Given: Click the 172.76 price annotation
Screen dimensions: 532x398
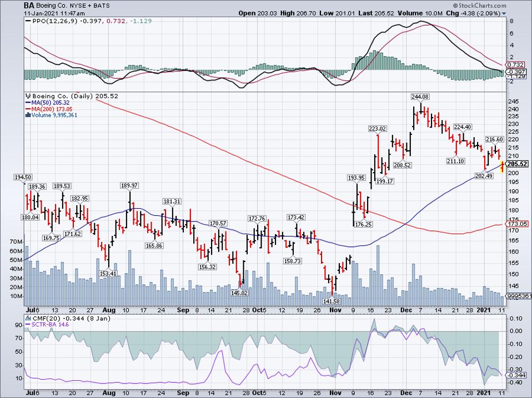Looking at the screenshot, I should tap(257, 218).
